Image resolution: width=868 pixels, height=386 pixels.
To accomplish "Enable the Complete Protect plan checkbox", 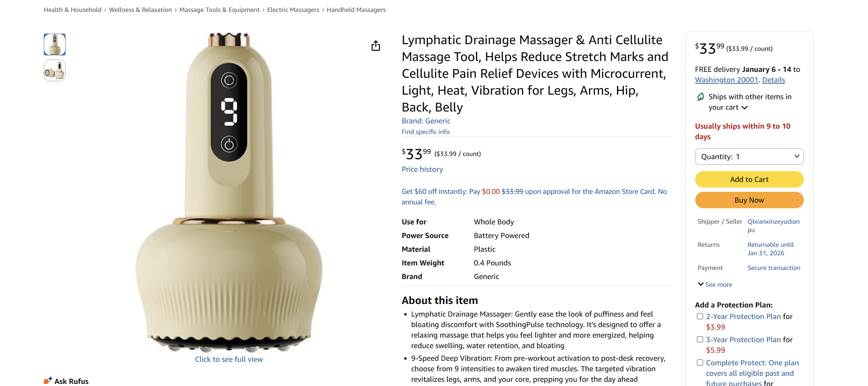I will [700, 363].
